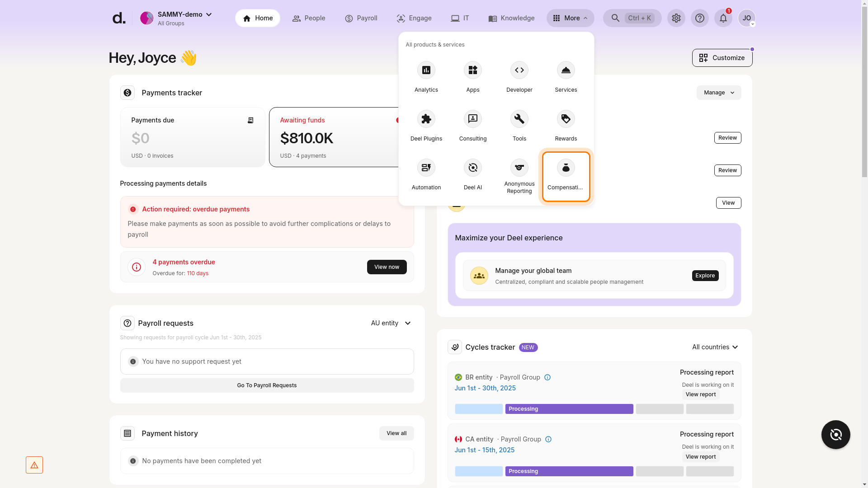
Task: Open Deel Plugins in the menu
Action: click(x=426, y=126)
